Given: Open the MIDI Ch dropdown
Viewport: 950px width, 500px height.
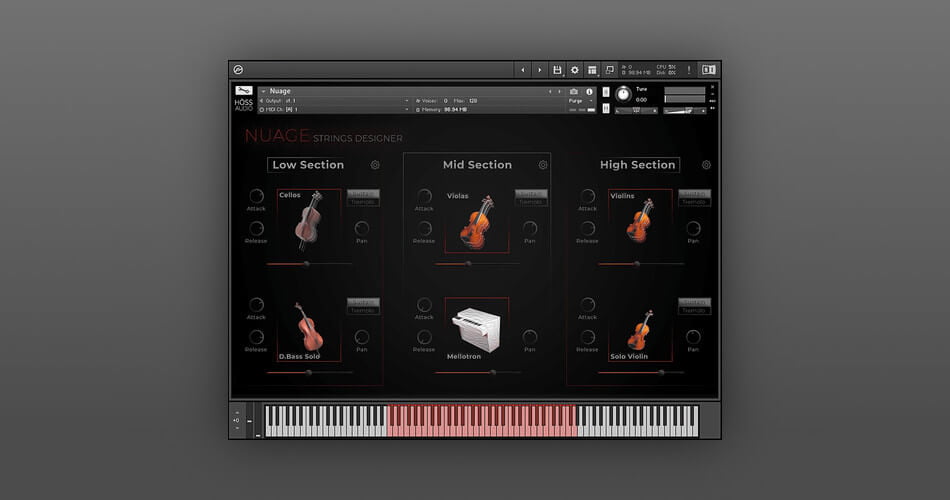Looking at the screenshot, I should pos(407,110).
